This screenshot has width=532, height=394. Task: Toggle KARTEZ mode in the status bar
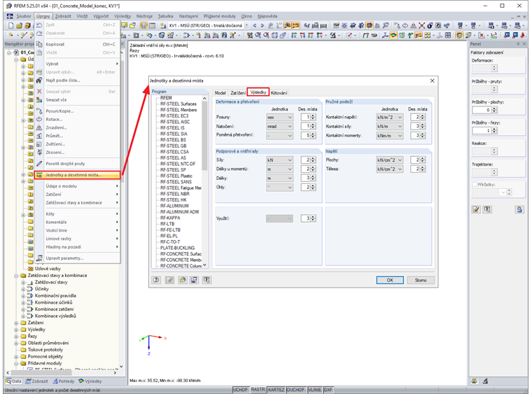pyautogui.click(x=276, y=390)
